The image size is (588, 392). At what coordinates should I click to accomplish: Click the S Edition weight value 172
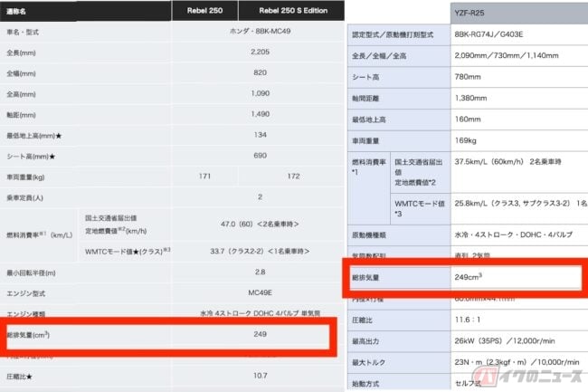(290, 176)
